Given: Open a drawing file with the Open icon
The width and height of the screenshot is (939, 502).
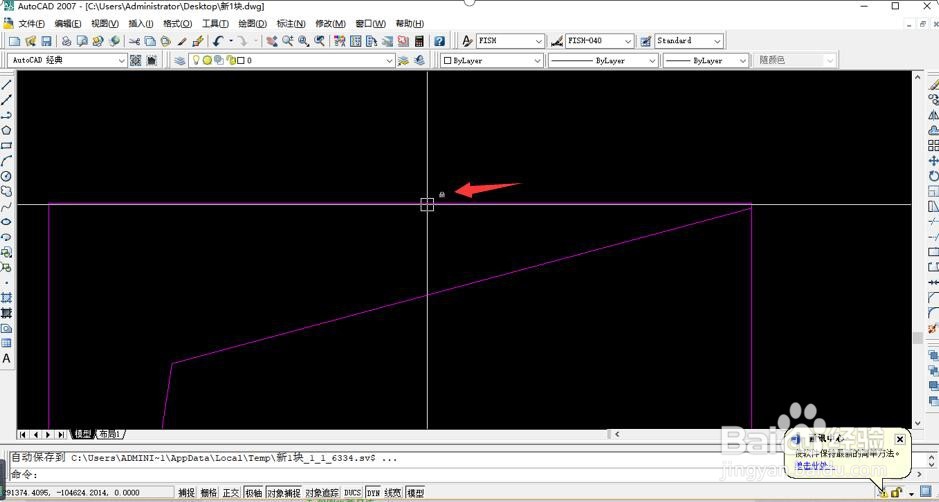Looking at the screenshot, I should [x=30, y=41].
